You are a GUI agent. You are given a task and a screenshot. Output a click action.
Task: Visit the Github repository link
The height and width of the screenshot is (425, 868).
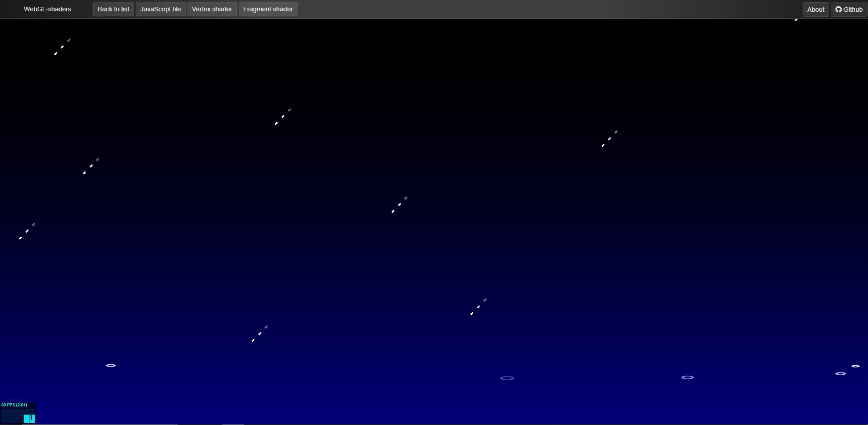pos(849,10)
